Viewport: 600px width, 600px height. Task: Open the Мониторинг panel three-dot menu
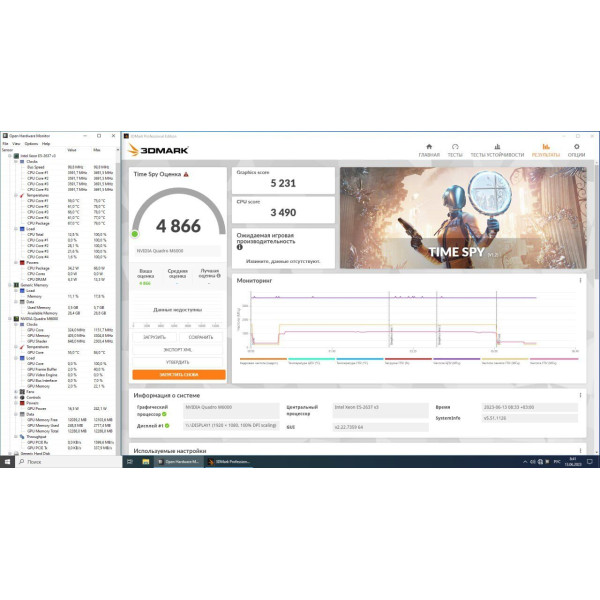pyautogui.click(x=580, y=280)
